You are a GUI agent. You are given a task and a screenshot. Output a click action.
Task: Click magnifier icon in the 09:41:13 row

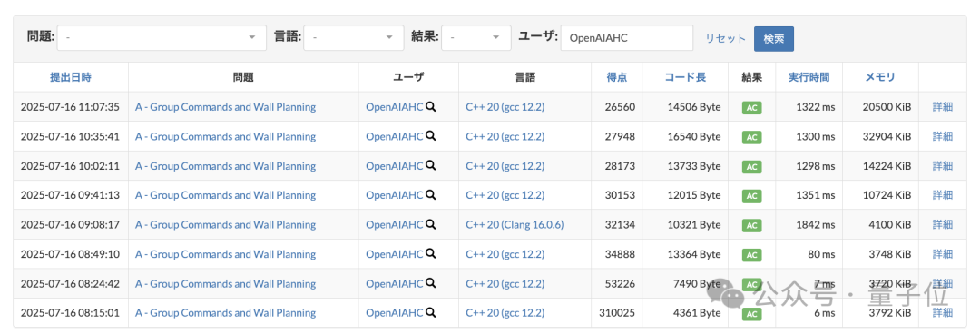431,195
